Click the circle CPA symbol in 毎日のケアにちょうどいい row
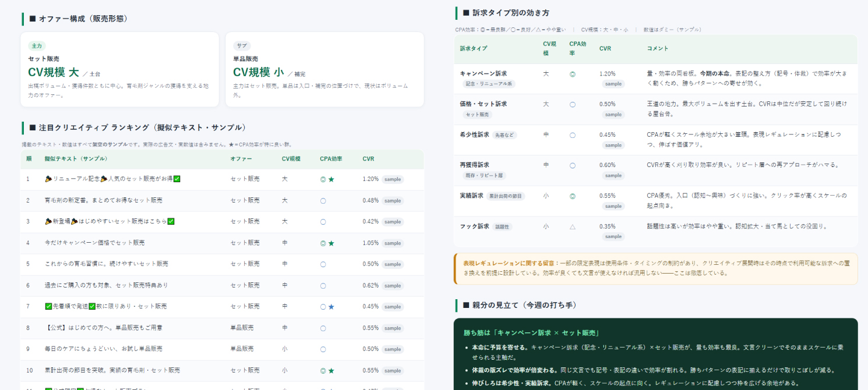Screen dimensions: 868x390 [323, 349]
